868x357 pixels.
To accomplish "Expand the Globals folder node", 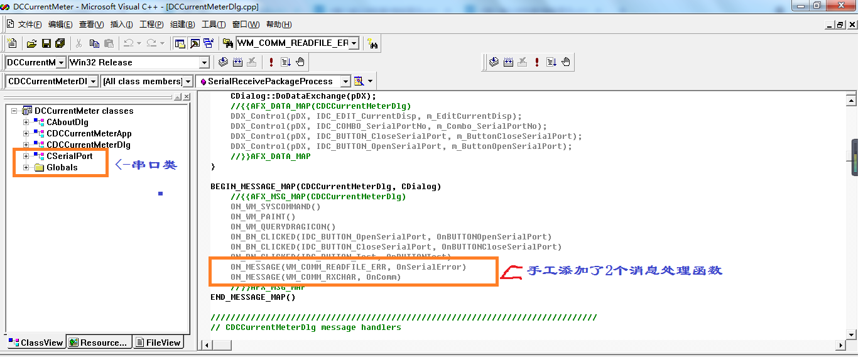I will 26,167.
